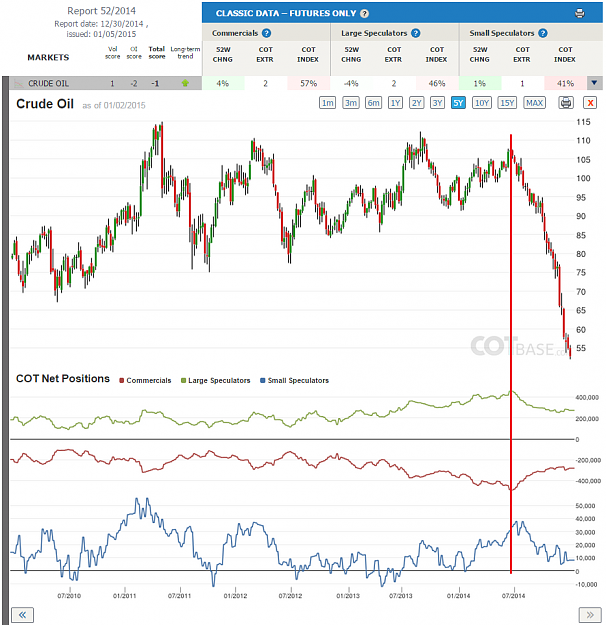Print the Crude Oil chart
Screen dimensions: 606x625
click(565, 103)
